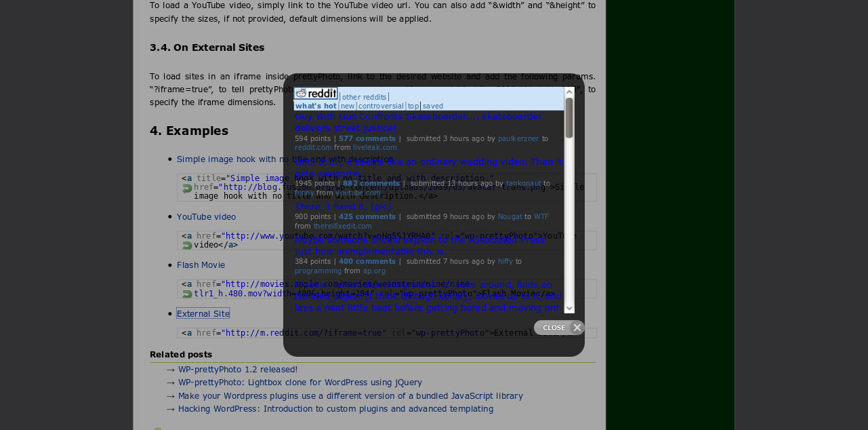Click green wrap arrow in Flash Movie code block
Screen dimensions: 868x430
tap(187, 294)
